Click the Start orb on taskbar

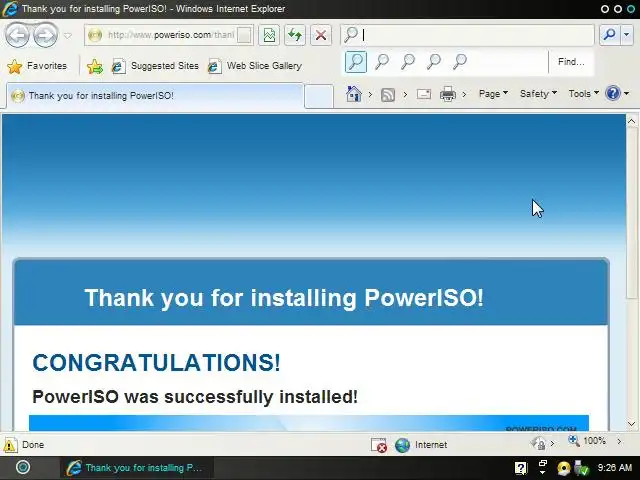[23, 467]
